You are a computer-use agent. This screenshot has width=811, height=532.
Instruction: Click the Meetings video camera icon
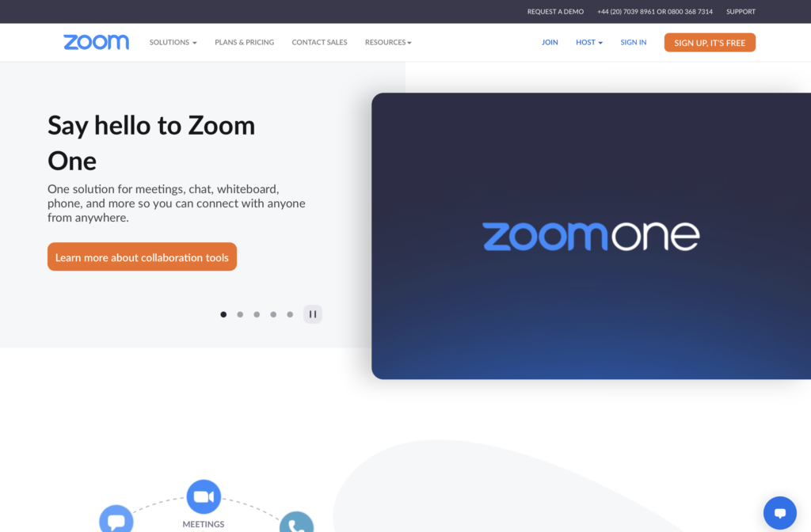pos(204,497)
